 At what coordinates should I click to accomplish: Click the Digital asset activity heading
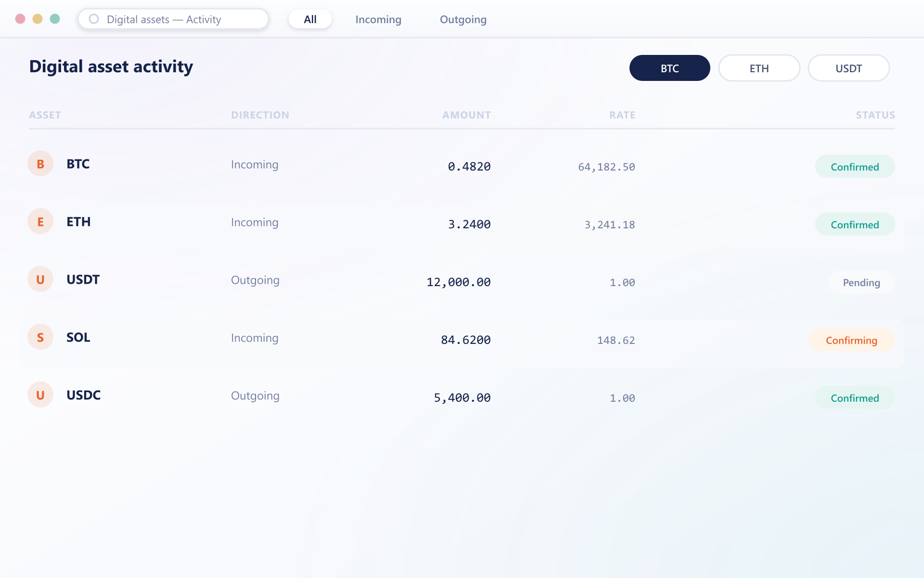click(111, 66)
